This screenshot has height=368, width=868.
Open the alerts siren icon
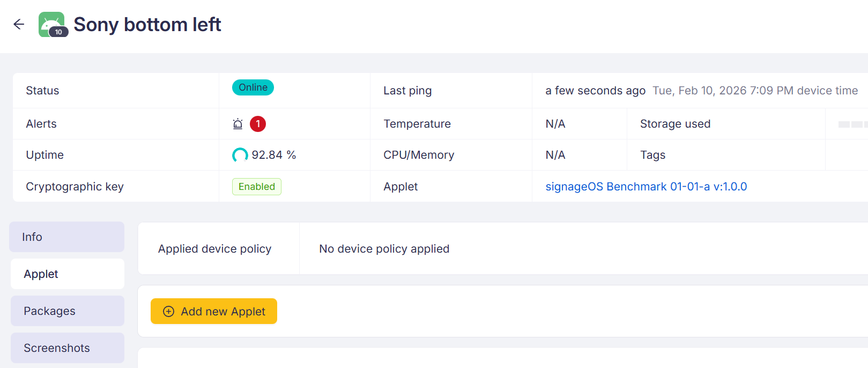[238, 124]
